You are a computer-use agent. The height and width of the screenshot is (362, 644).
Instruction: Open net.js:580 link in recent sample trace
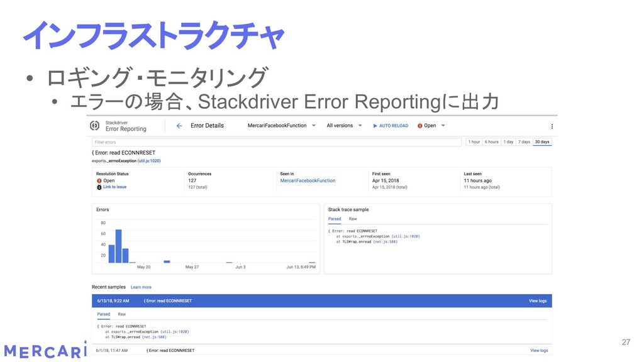coord(155,337)
